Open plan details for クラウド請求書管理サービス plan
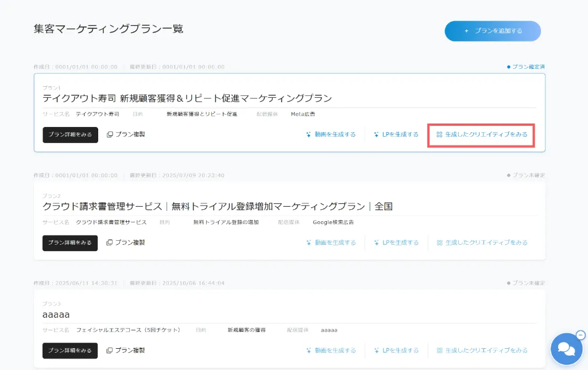The width and height of the screenshot is (588, 370). [x=70, y=242]
